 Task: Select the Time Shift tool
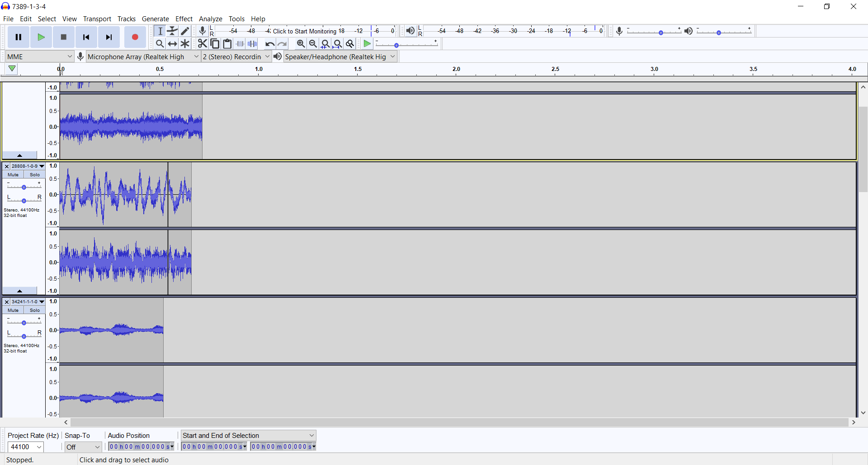[x=173, y=44]
